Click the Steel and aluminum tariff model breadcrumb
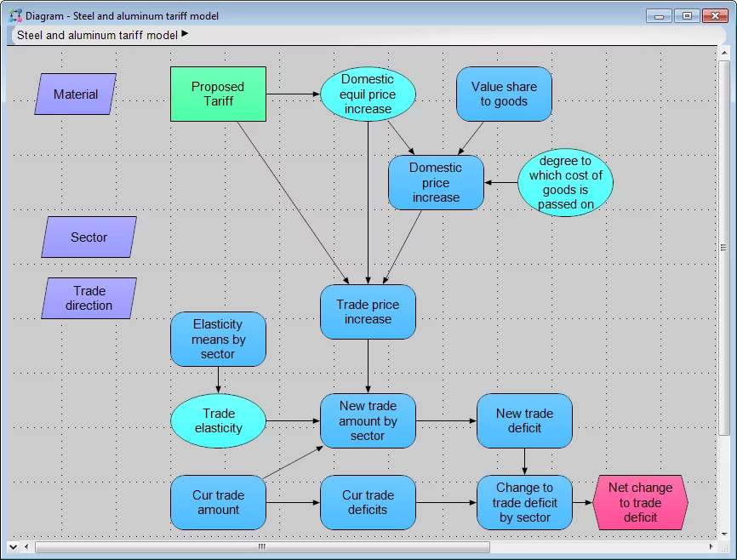The width and height of the screenshot is (737, 560). (x=97, y=35)
